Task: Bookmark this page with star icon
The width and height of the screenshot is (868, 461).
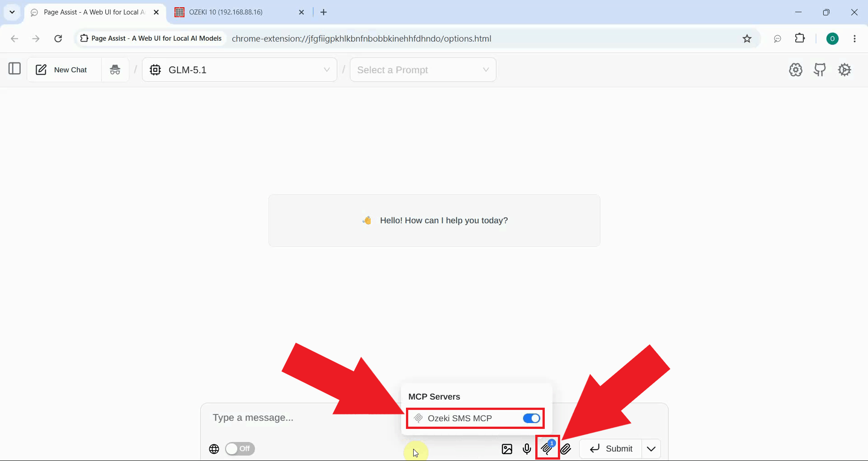Action: tap(747, 38)
